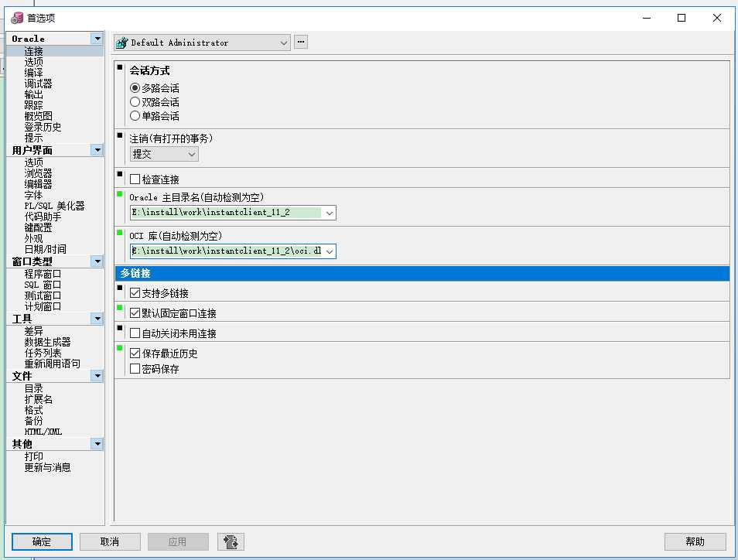Select the 多路会话 radio option
This screenshot has height=560, width=738.
135,88
